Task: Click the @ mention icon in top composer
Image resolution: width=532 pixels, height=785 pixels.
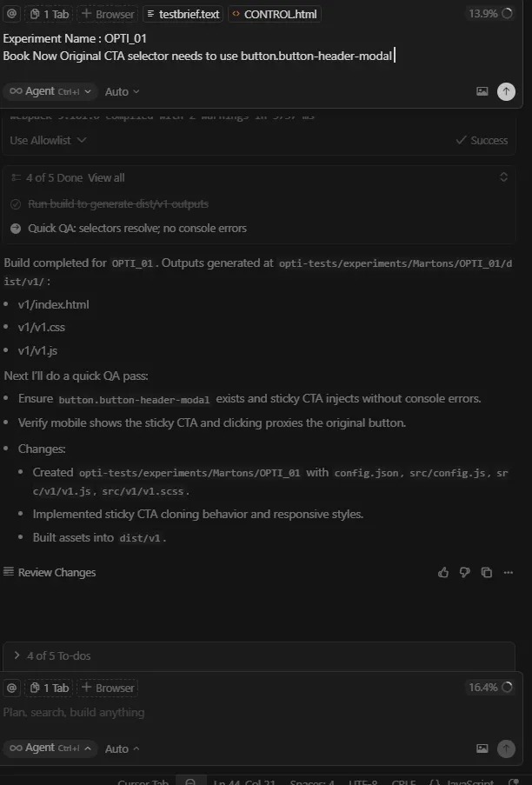Action: [11, 14]
